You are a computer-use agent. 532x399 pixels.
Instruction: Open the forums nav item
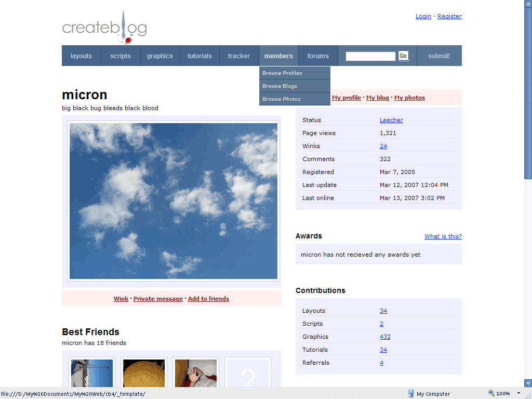(x=318, y=56)
